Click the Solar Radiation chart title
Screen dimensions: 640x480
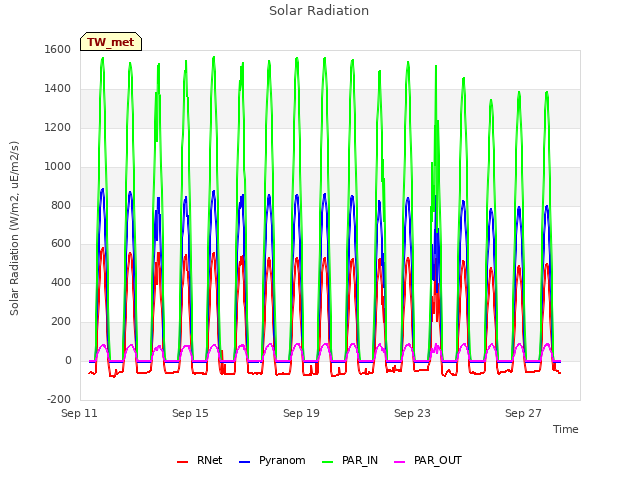pyautogui.click(x=319, y=11)
